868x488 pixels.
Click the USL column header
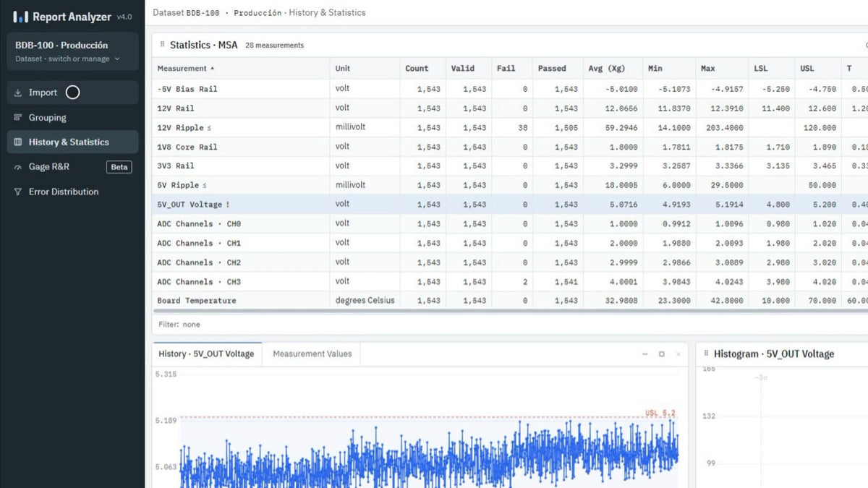817,69
